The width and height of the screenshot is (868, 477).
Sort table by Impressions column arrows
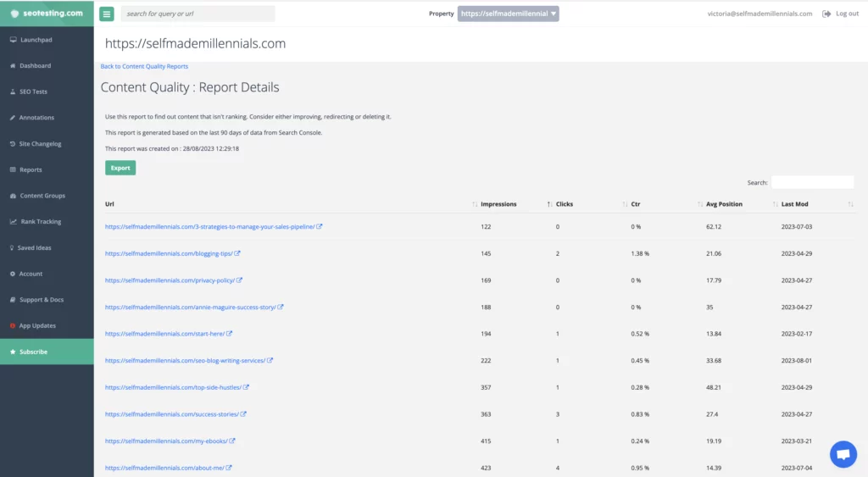point(549,204)
